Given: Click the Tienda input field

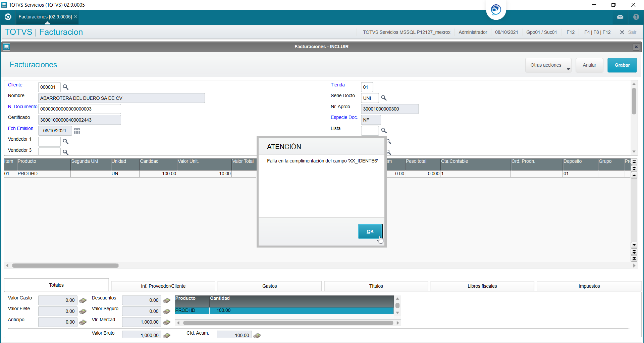Looking at the screenshot, I should tap(367, 87).
